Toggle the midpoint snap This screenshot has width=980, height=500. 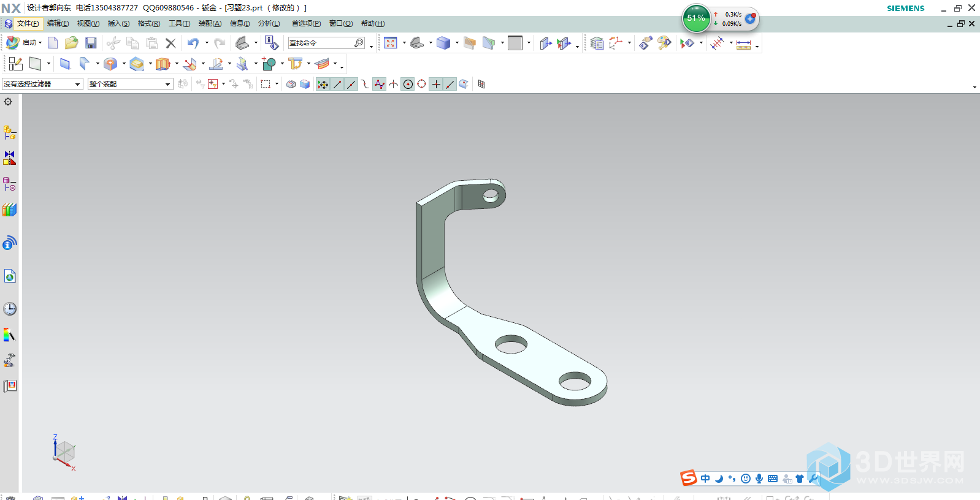(351, 85)
